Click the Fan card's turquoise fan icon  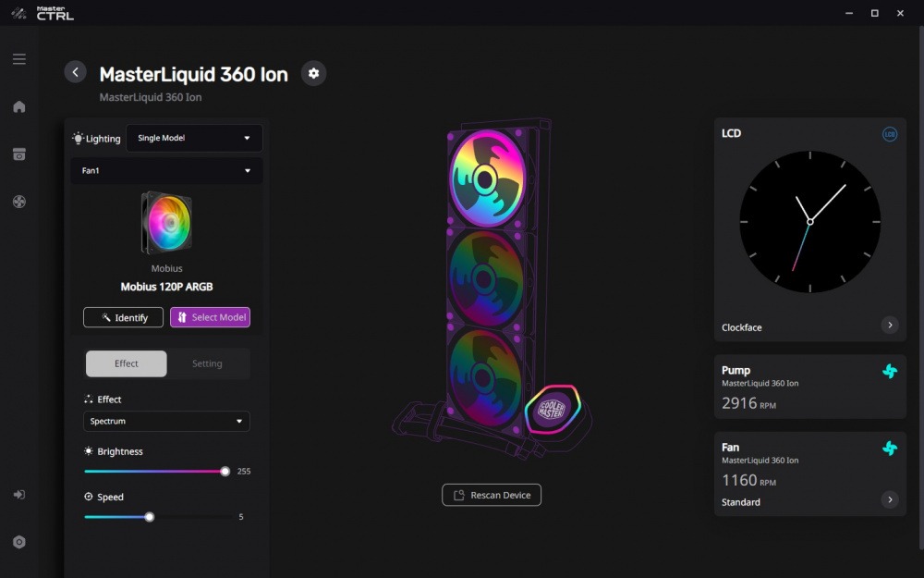coord(890,449)
